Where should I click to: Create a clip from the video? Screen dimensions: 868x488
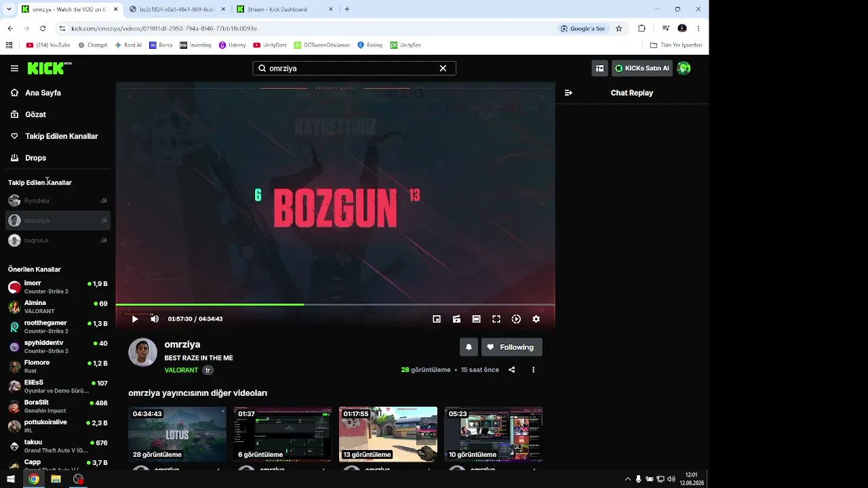456,319
